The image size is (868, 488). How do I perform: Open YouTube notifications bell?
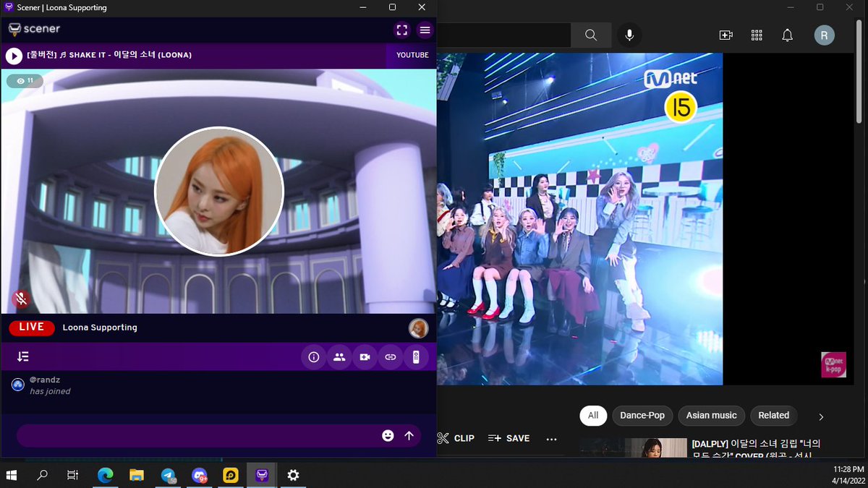pos(788,35)
